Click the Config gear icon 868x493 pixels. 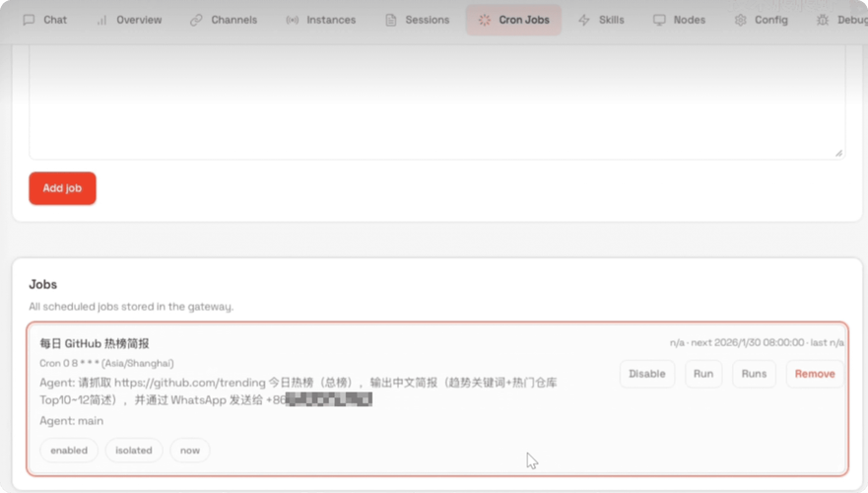click(x=741, y=20)
